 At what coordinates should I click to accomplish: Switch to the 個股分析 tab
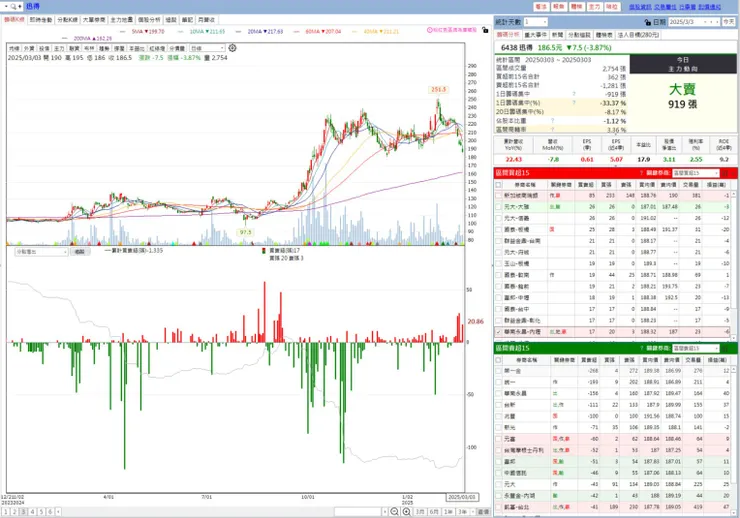(x=149, y=20)
